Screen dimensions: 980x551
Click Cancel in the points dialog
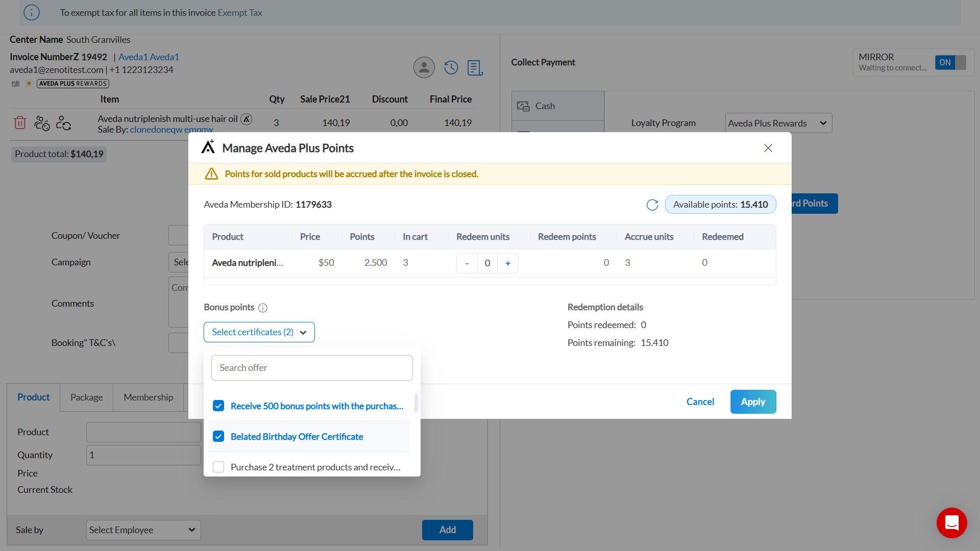(700, 402)
